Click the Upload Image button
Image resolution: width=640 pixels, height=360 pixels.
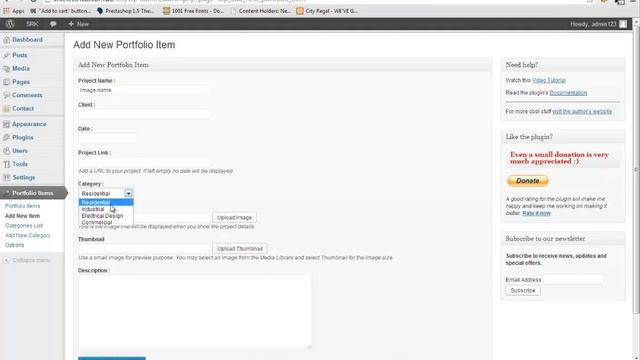234,218
